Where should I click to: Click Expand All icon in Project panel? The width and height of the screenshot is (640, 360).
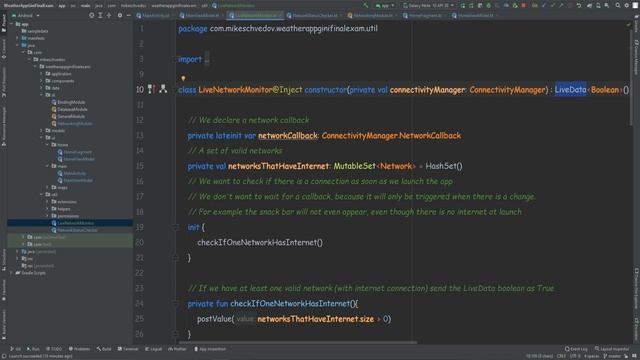click(100, 15)
